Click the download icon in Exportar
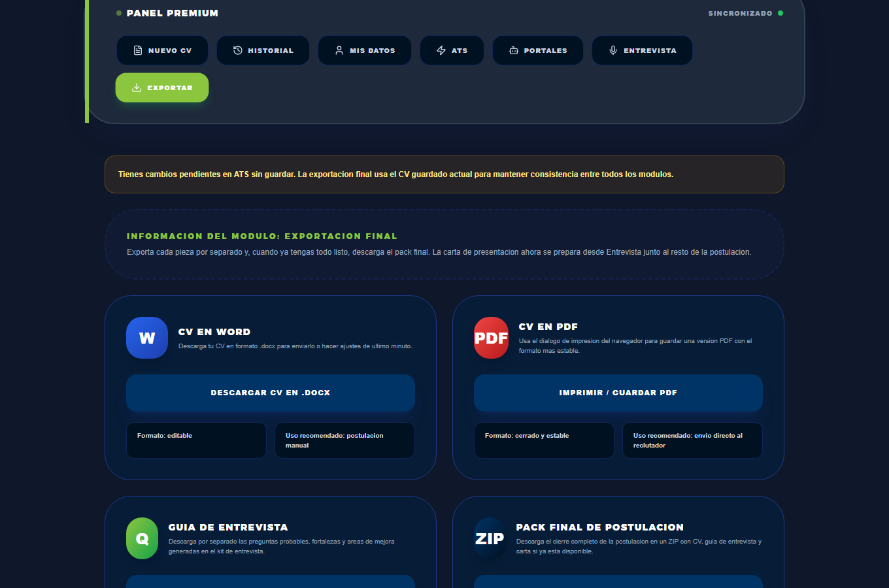The height and width of the screenshot is (588, 889). point(137,88)
